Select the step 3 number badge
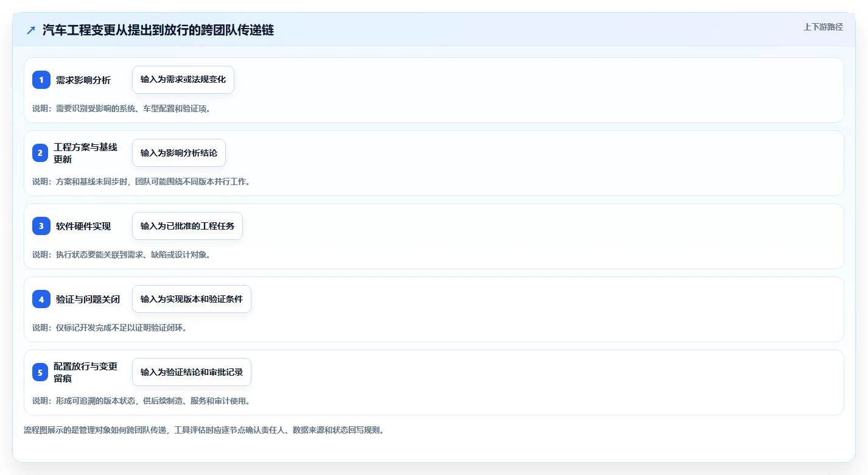This screenshot has width=868, height=475. click(41, 226)
